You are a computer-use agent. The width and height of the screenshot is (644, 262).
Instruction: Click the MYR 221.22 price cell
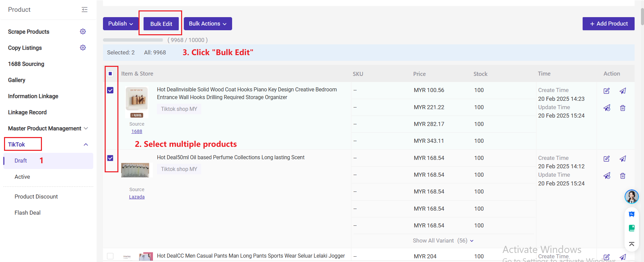click(429, 107)
